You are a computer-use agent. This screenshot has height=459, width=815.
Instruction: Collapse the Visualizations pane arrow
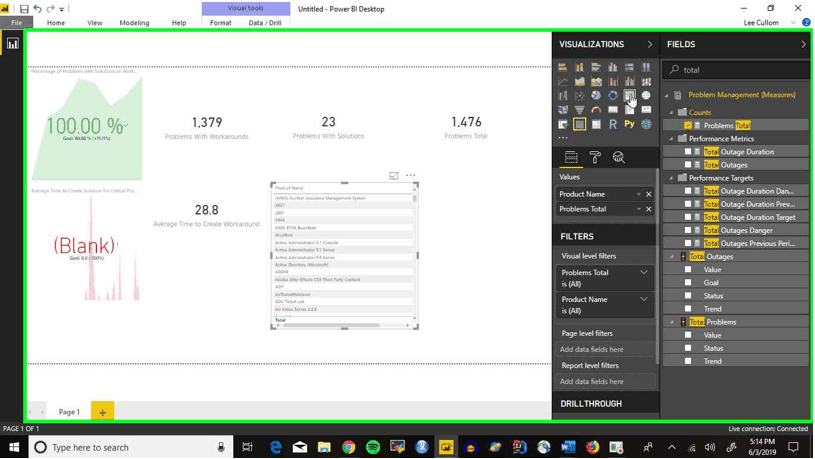650,45
